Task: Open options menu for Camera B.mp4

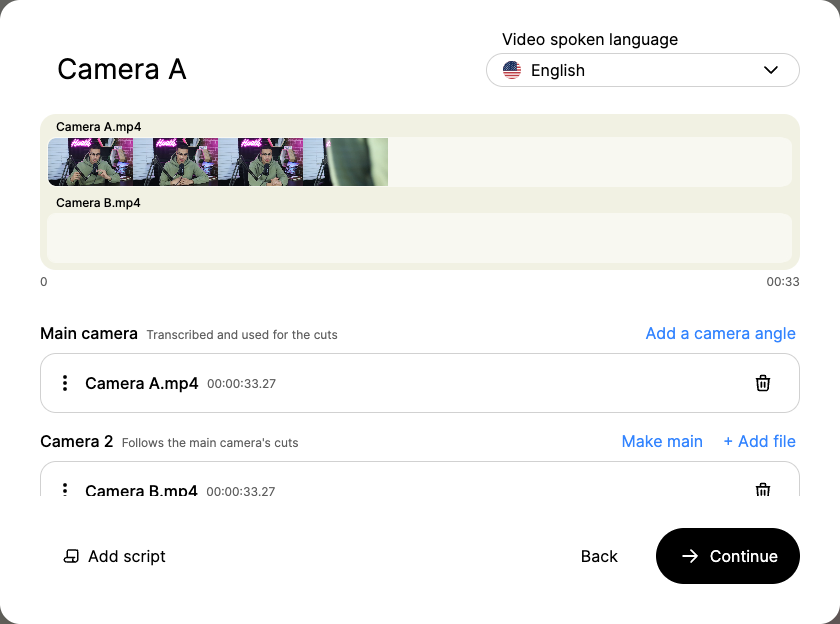Action: coord(65,489)
